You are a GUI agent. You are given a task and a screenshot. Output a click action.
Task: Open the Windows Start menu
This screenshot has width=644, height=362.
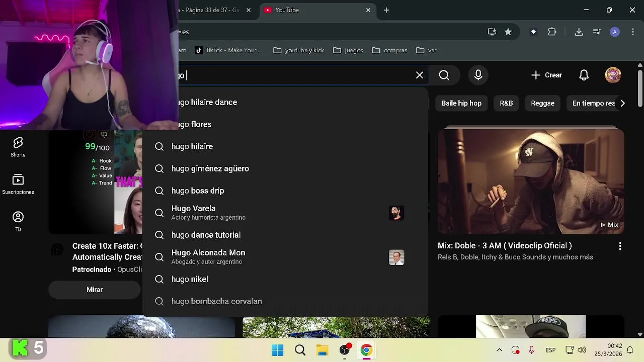click(x=277, y=350)
